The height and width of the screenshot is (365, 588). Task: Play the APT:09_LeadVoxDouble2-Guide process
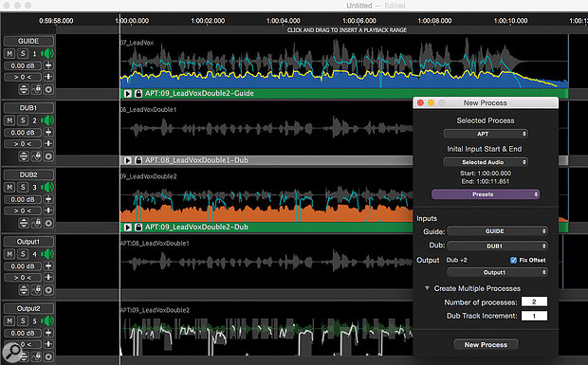point(127,93)
